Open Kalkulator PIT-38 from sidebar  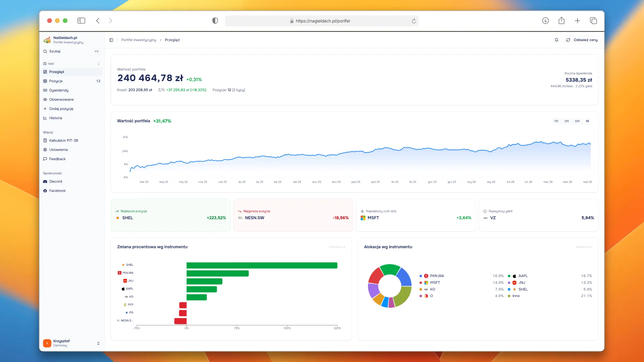point(63,140)
